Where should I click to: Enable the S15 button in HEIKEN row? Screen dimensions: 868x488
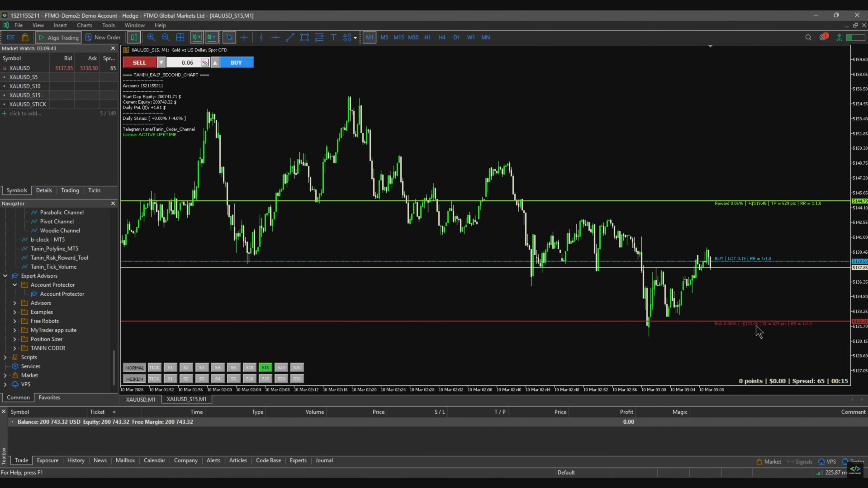point(265,379)
